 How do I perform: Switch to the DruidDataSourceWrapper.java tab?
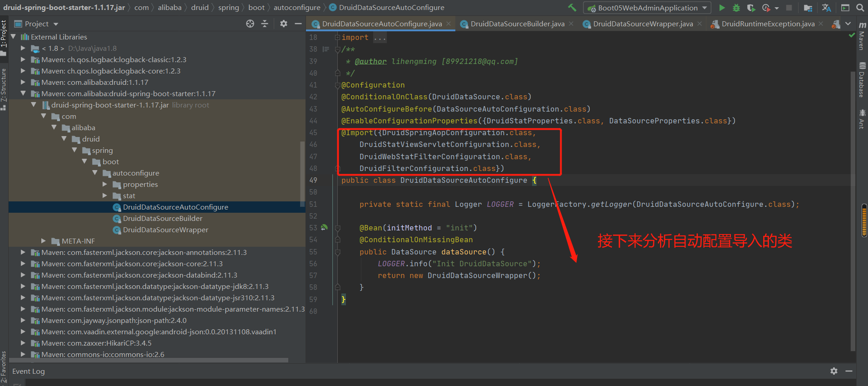[642, 24]
